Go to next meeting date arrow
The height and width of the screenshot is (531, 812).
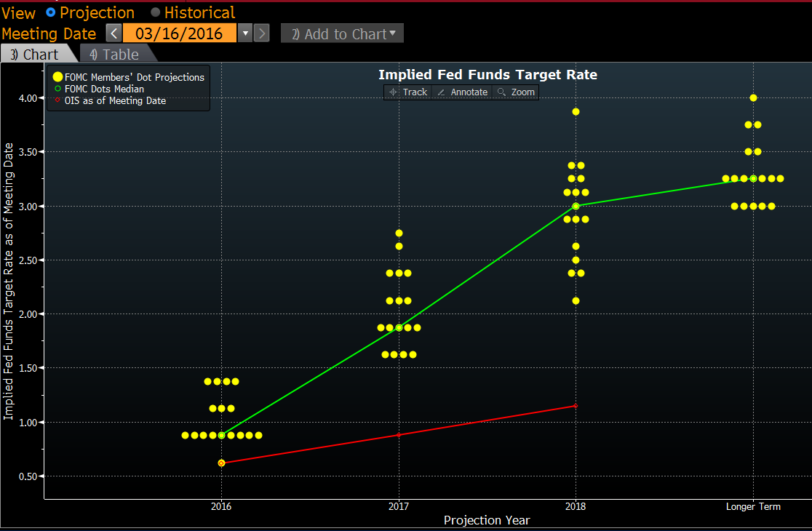tap(262, 33)
